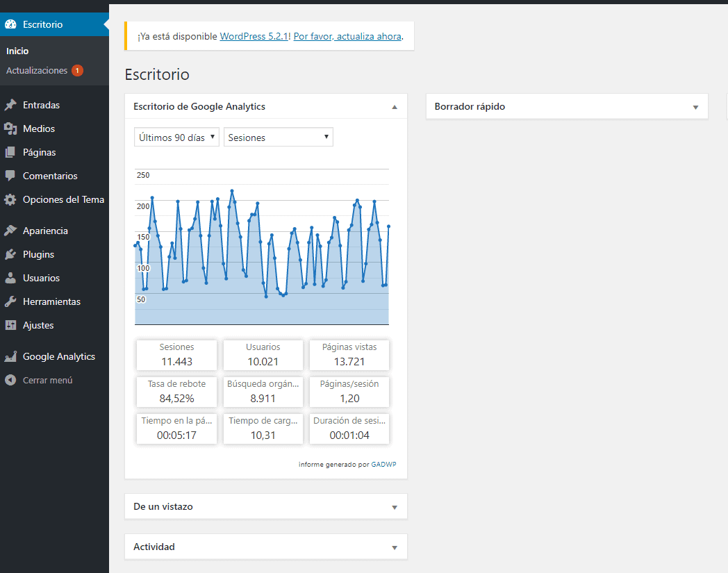Click the Opciones del Tema gear icon
Viewport: 728px width, 573px height.
click(x=10, y=200)
